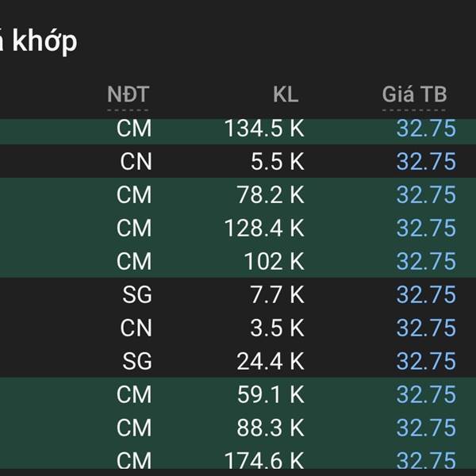This screenshot has height=476, width=476.
Task: Click the 78.2 K volume cell
Action: (271, 195)
